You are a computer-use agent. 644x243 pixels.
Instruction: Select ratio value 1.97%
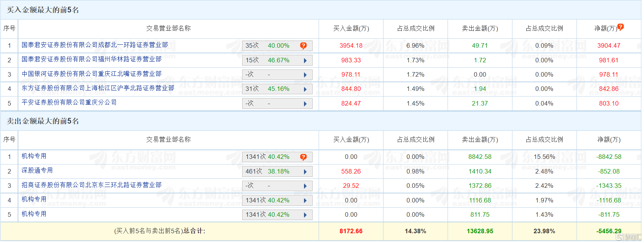[x=544, y=200]
